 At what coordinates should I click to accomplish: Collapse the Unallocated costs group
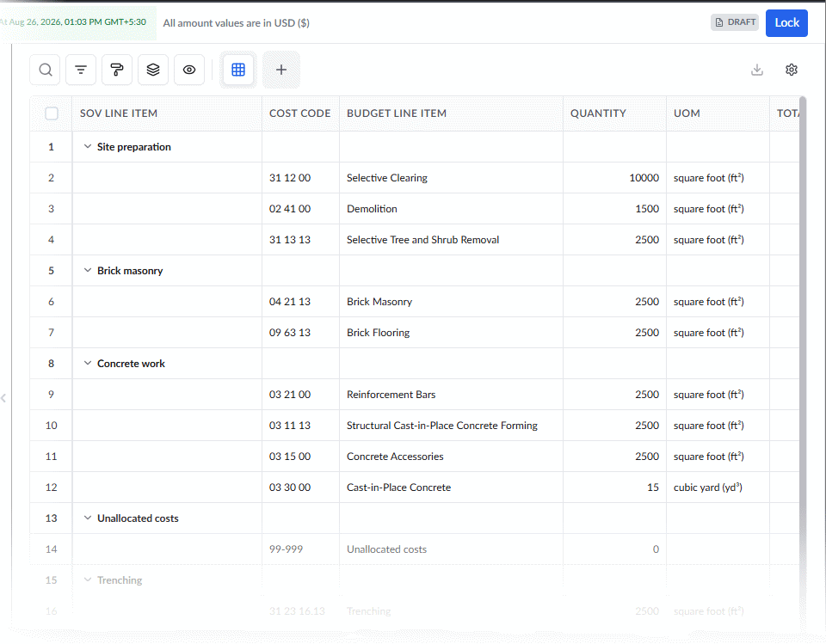[88, 518]
